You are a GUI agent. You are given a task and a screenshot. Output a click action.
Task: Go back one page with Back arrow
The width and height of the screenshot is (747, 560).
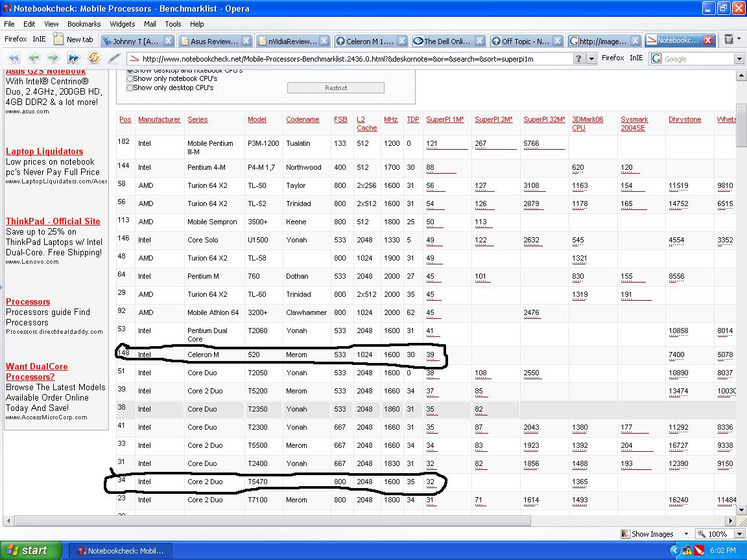(33, 58)
